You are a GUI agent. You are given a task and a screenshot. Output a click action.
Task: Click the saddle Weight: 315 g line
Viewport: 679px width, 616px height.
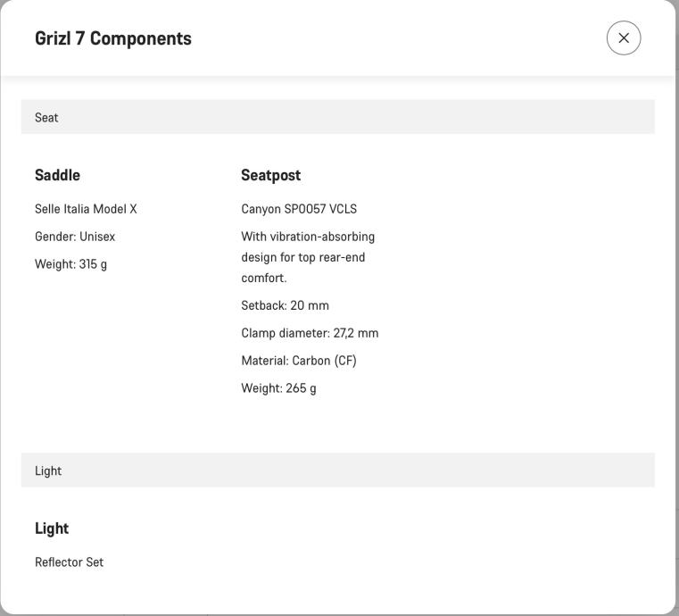(x=70, y=264)
